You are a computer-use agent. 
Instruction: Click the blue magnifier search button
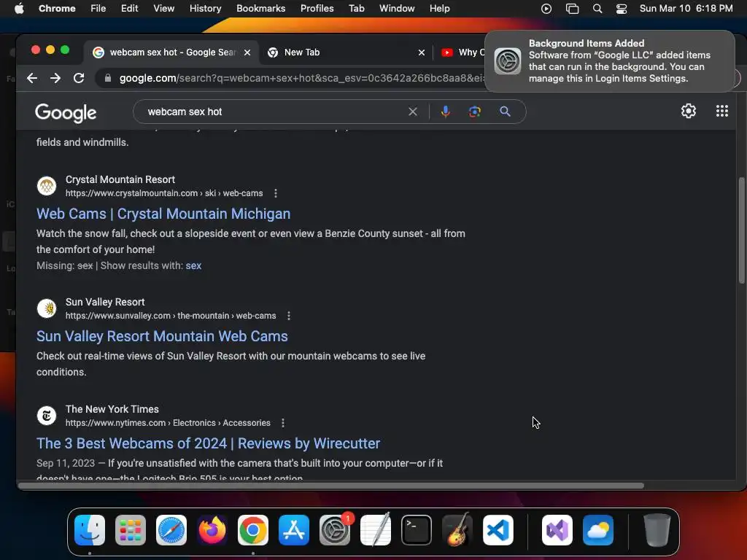click(x=505, y=112)
